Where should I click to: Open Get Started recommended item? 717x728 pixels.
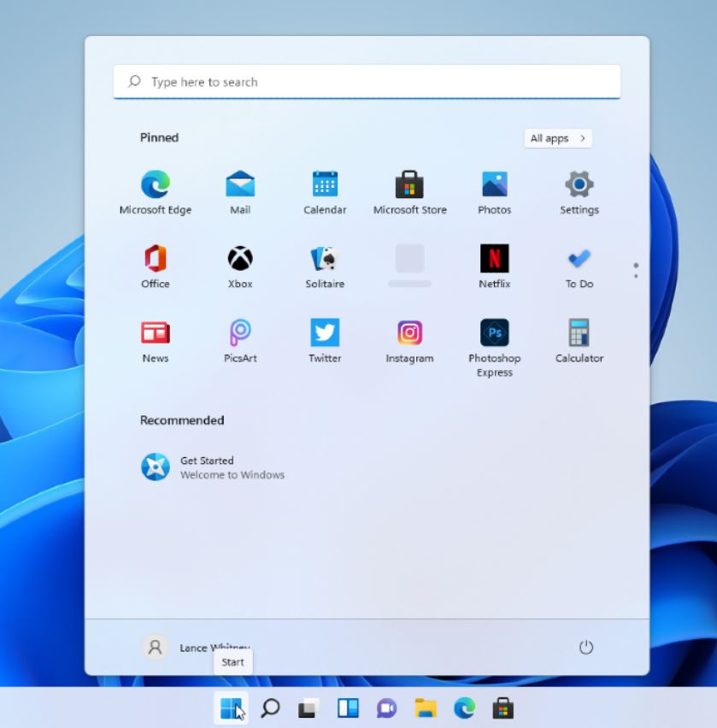[x=213, y=467]
